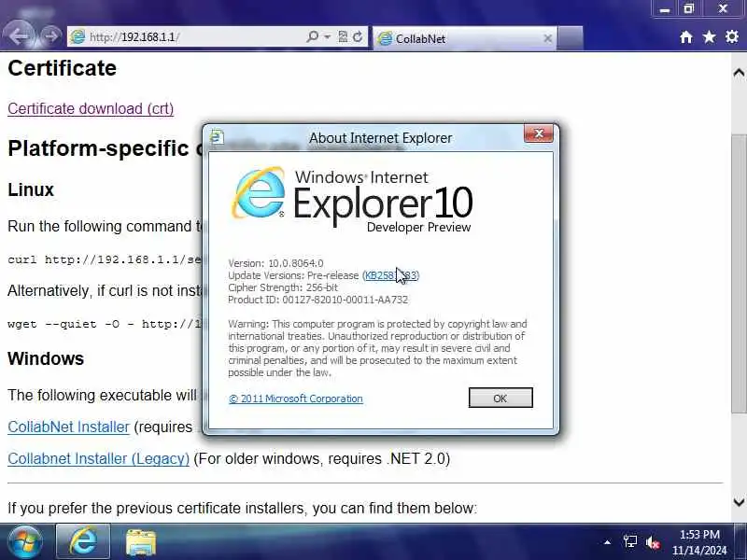Click the muted volume tray icon
The height and width of the screenshot is (560, 747).
tap(653, 542)
